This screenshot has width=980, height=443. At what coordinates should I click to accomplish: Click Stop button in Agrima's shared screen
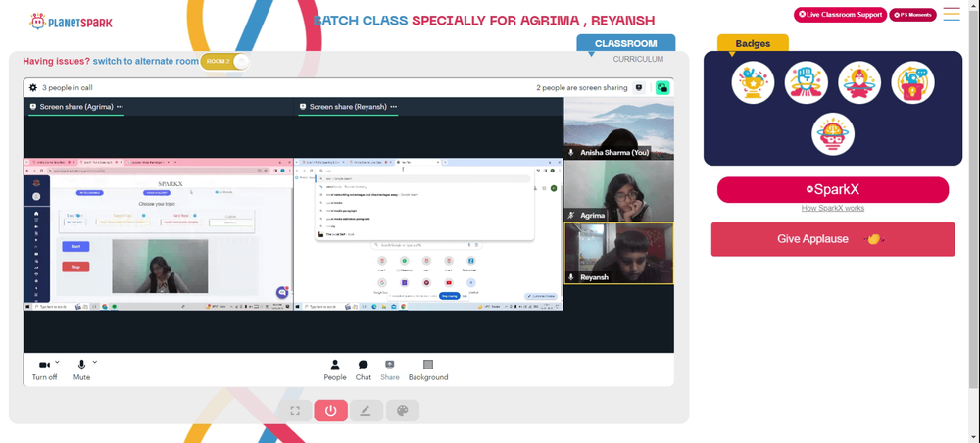[75, 267]
